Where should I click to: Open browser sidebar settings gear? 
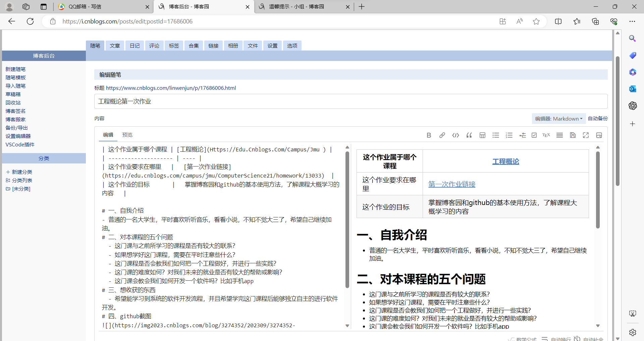click(x=632, y=332)
